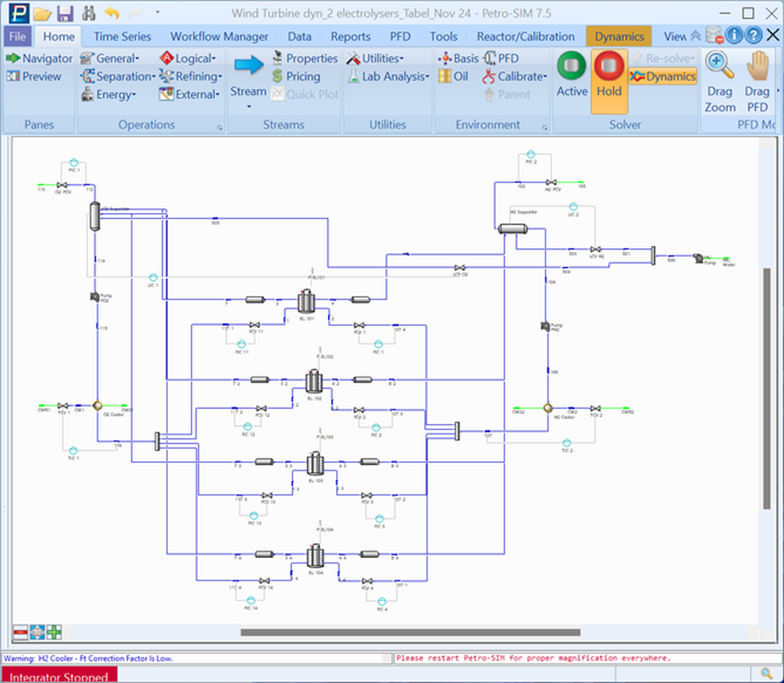Open the Lab Analysis dropdown
784x683 pixels.
tap(389, 76)
